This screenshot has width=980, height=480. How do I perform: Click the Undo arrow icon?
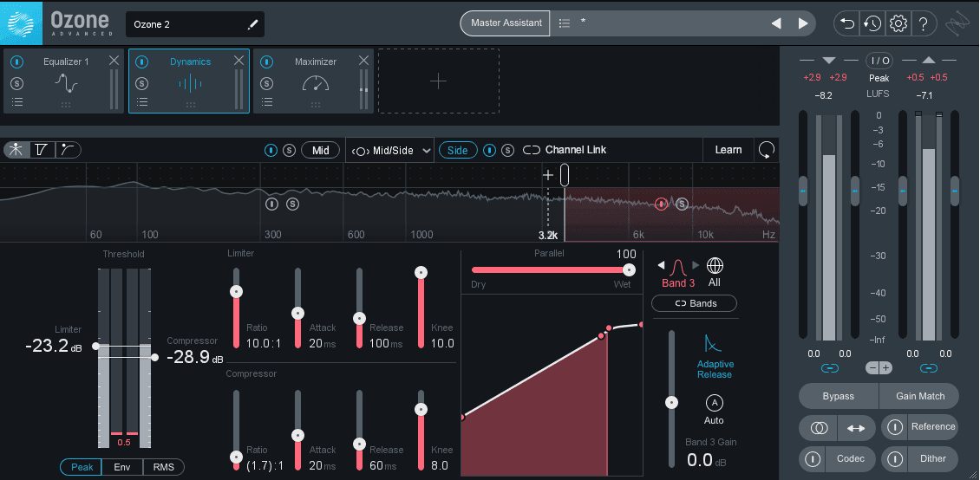pyautogui.click(x=846, y=23)
